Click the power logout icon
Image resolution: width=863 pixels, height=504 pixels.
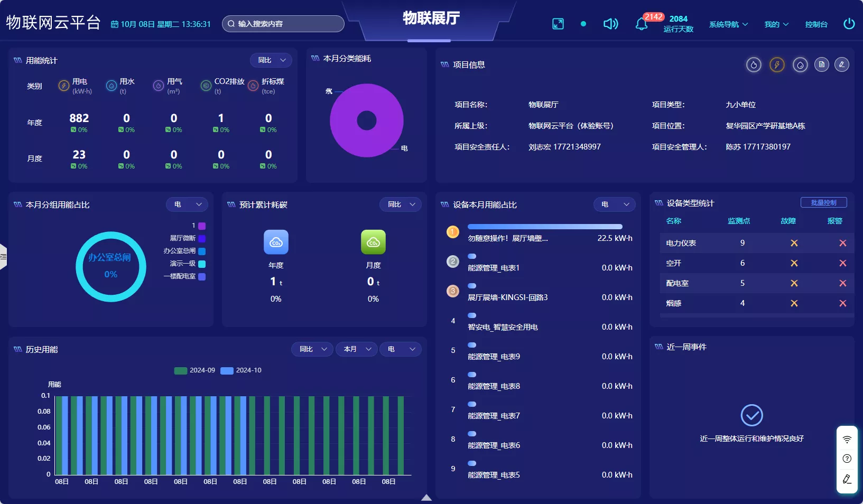point(849,24)
